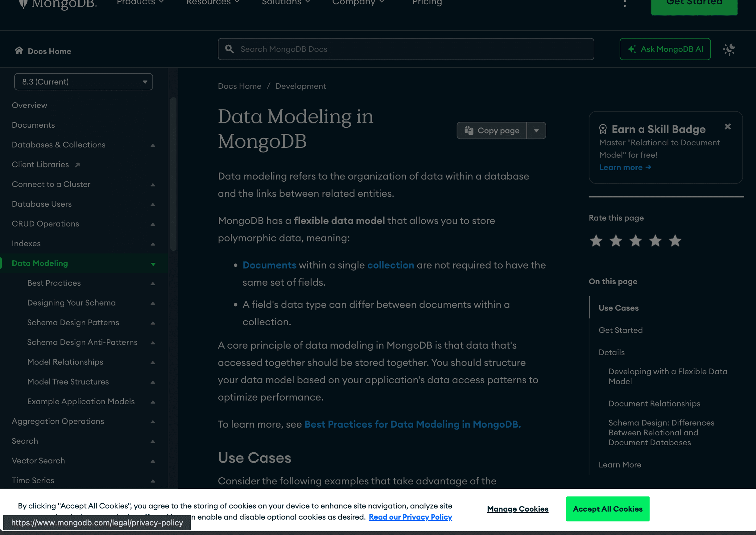Expand Example Application Models subsection
Viewport: 756px width, 535px height.
click(153, 402)
